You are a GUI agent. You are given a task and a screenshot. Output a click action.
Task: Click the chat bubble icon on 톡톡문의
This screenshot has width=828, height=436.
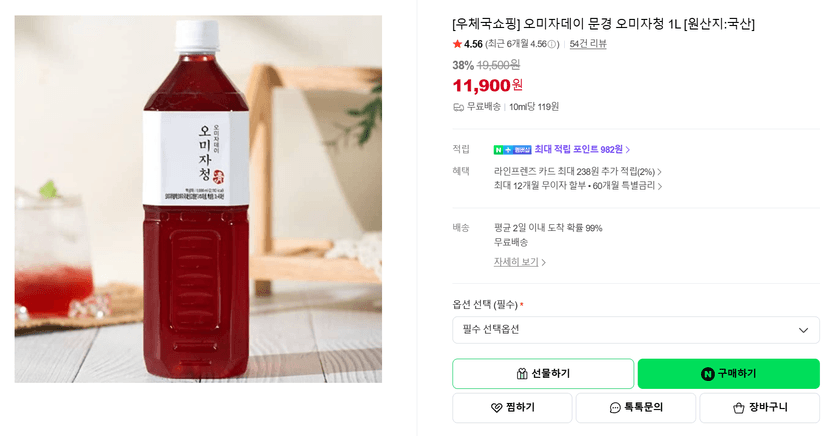pyautogui.click(x=615, y=407)
